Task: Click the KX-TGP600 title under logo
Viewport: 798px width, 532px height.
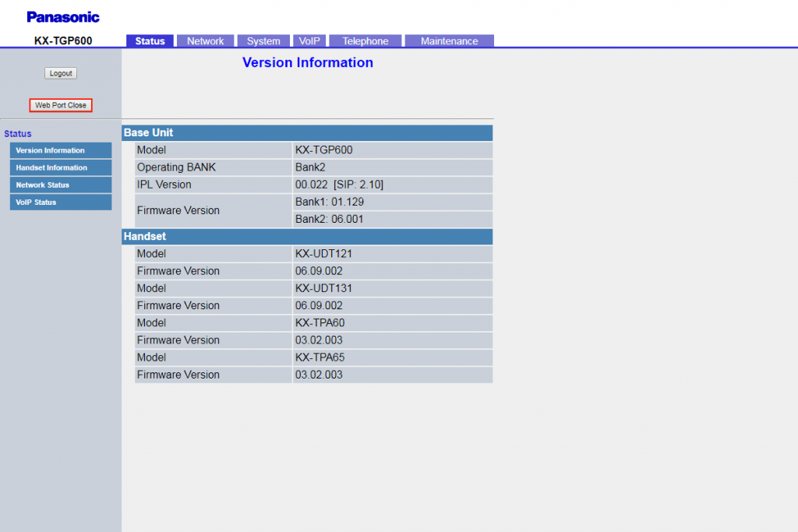Action: pos(63,41)
